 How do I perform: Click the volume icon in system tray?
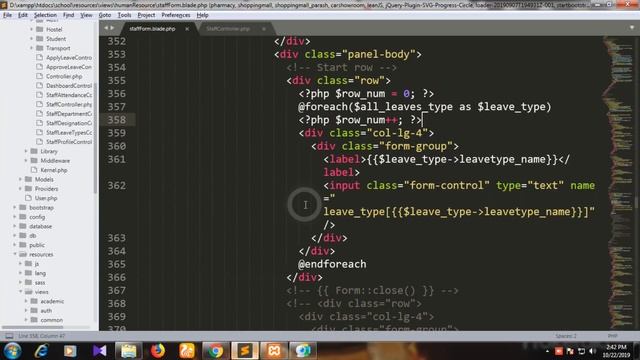coord(593,351)
